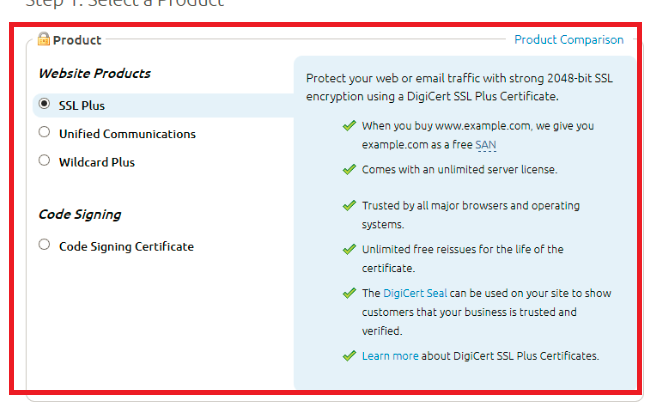656x410 pixels.
Task: Click the checkmark next to Learn more
Action: tap(349, 355)
